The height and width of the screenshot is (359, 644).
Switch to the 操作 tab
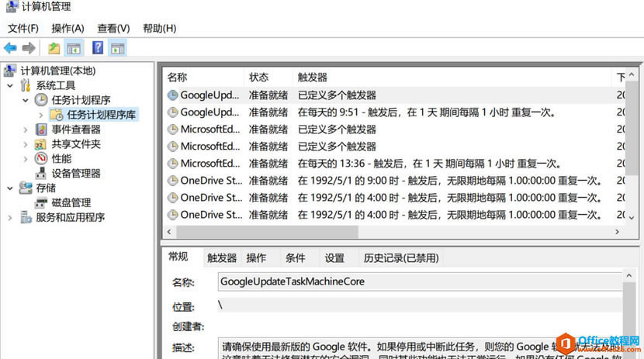(256, 258)
